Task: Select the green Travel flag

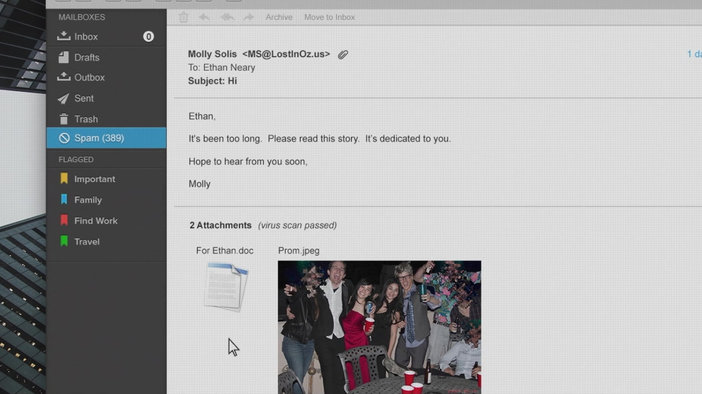Action: (106, 242)
